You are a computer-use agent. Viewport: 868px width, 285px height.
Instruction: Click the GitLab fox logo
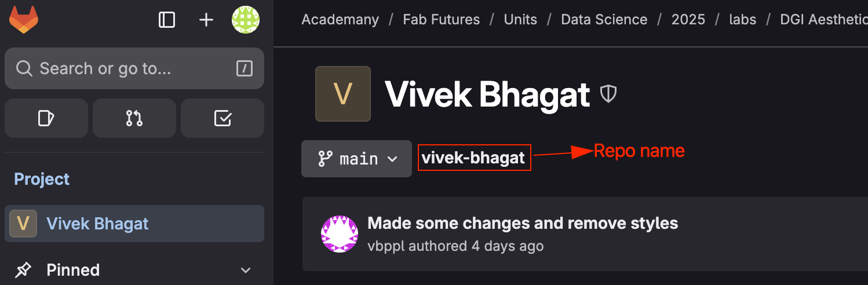[x=24, y=20]
